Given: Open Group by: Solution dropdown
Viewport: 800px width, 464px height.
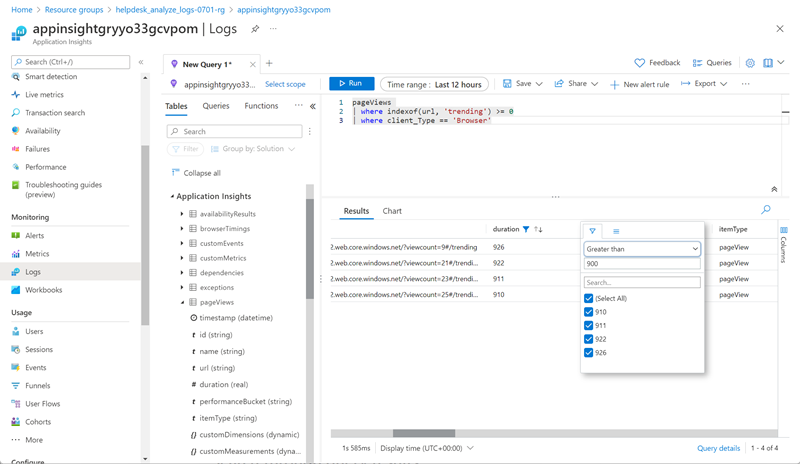Looking at the screenshot, I should [253, 149].
